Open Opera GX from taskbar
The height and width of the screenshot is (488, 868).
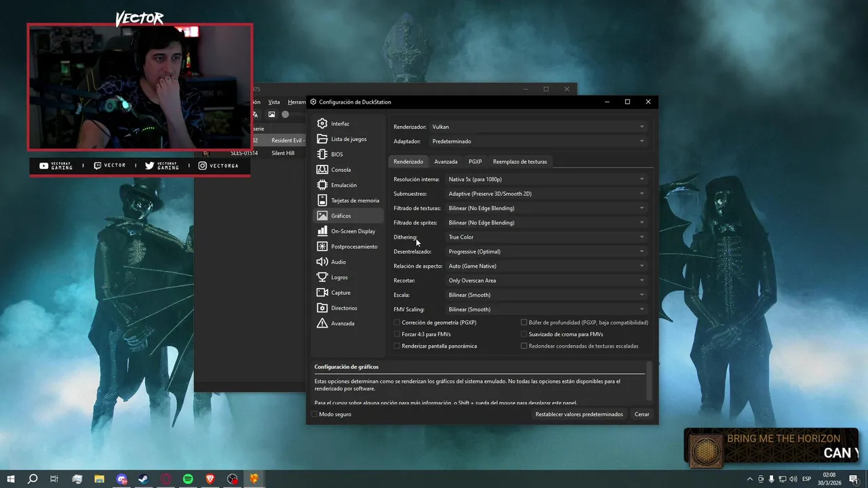(166, 479)
